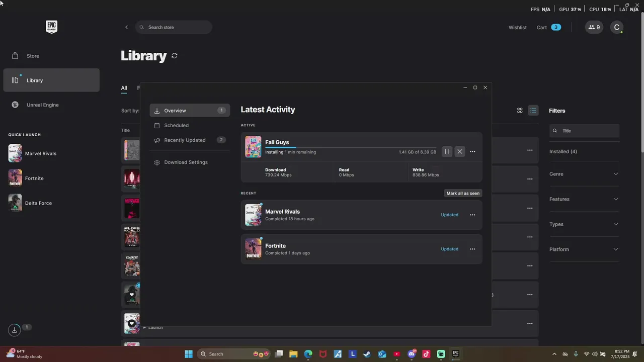644x362 pixels.
Task: Open notifications bell in system tray
Action: coord(636,354)
